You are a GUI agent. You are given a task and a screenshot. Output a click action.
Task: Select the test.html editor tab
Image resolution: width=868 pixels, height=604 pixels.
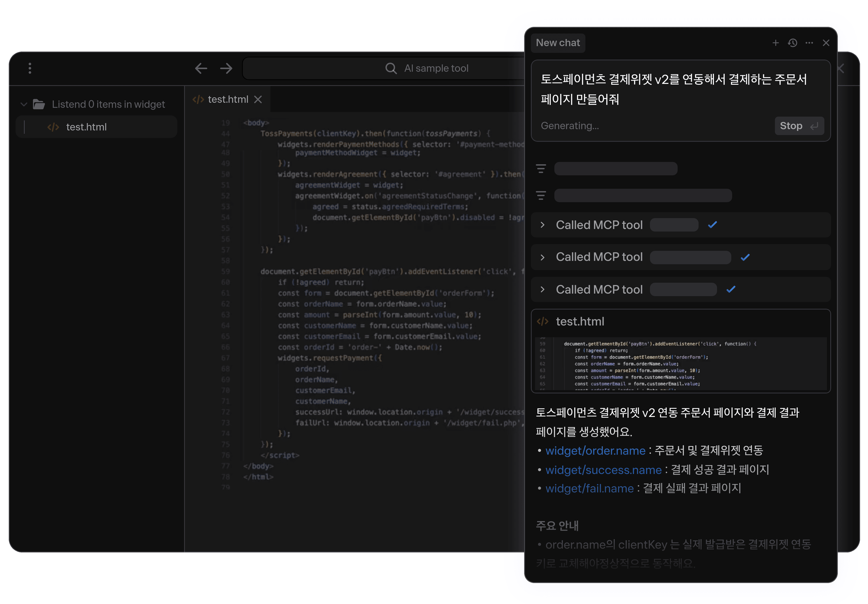point(228,99)
